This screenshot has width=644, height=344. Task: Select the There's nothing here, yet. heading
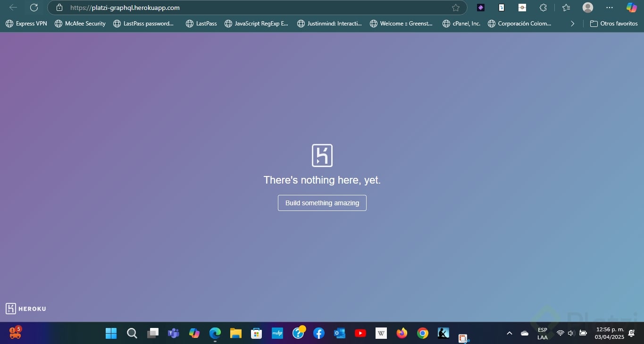point(322,180)
